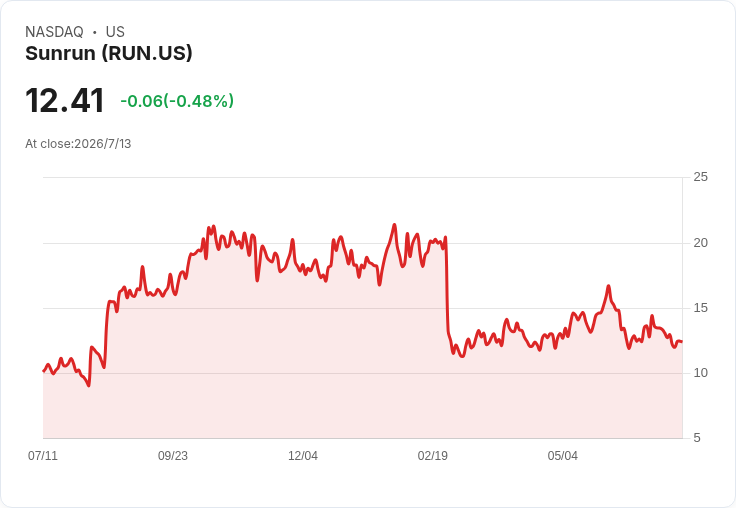Click the 20 value on price axis
This screenshot has width=736, height=508.
click(700, 243)
